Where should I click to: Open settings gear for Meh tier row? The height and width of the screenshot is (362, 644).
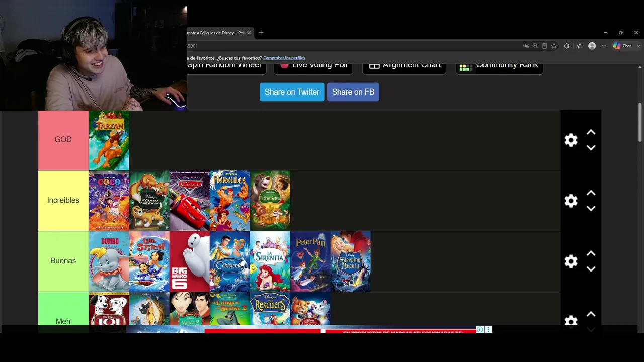pos(571,321)
